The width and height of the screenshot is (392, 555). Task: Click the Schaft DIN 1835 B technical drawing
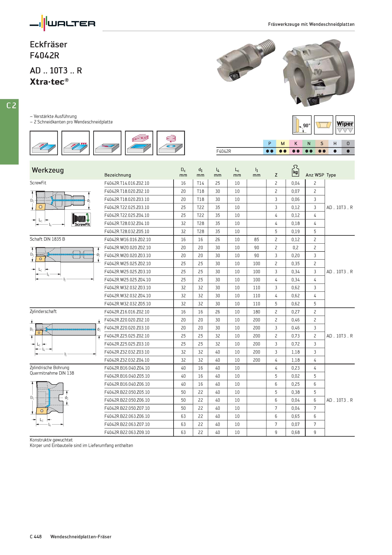point(65,264)
